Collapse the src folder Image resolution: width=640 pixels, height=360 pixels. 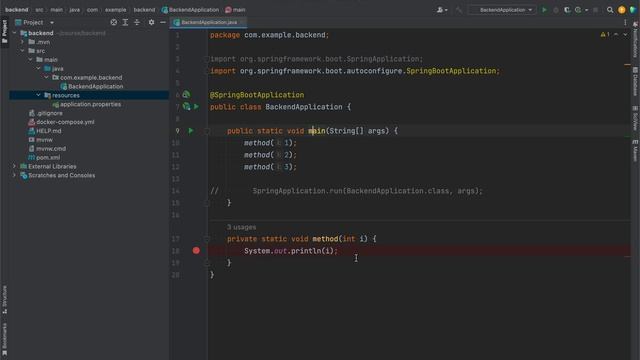tap(23, 51)
